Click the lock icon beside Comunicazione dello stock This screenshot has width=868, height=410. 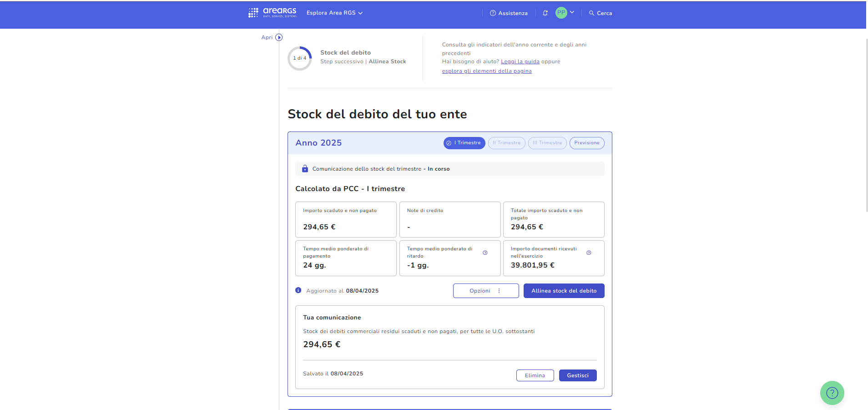(305, 169)
